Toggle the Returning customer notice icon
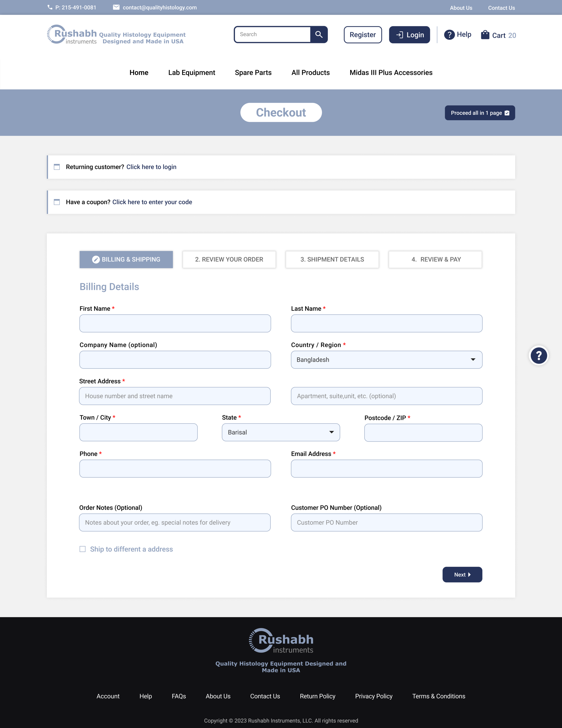The height and width of the screenshot is (728, 562). (57, 167)
